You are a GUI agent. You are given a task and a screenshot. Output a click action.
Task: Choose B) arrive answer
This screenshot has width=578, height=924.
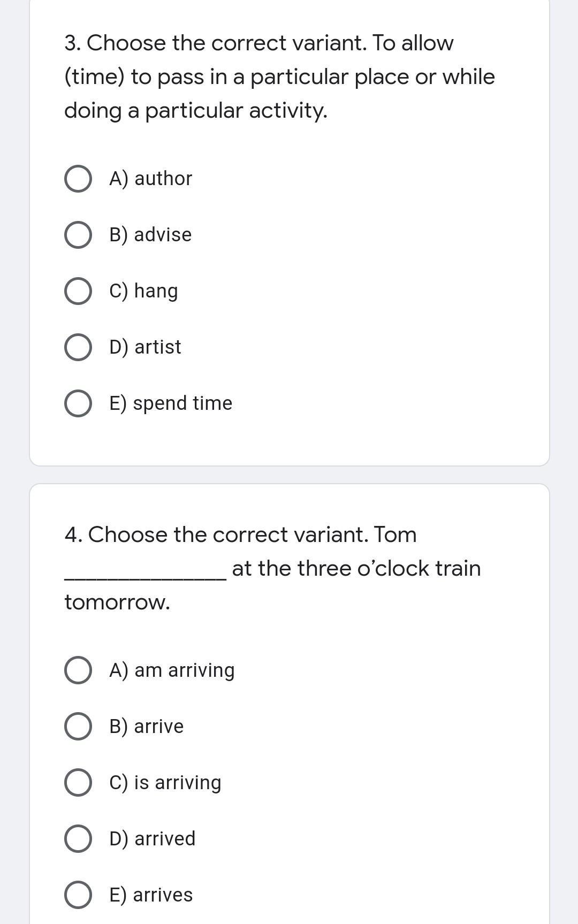click(78, 727)
